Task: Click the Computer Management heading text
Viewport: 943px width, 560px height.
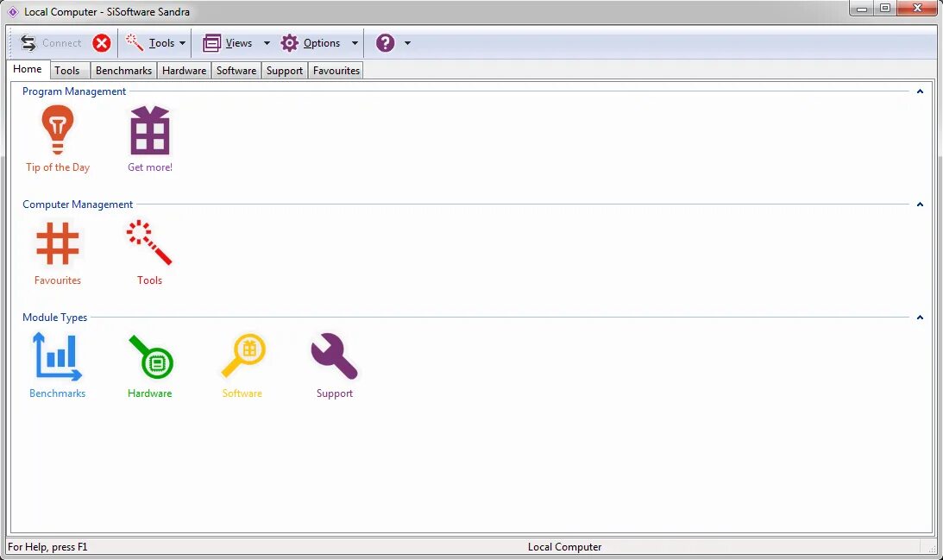Action: pyautogui.click(x=78, y=204)
